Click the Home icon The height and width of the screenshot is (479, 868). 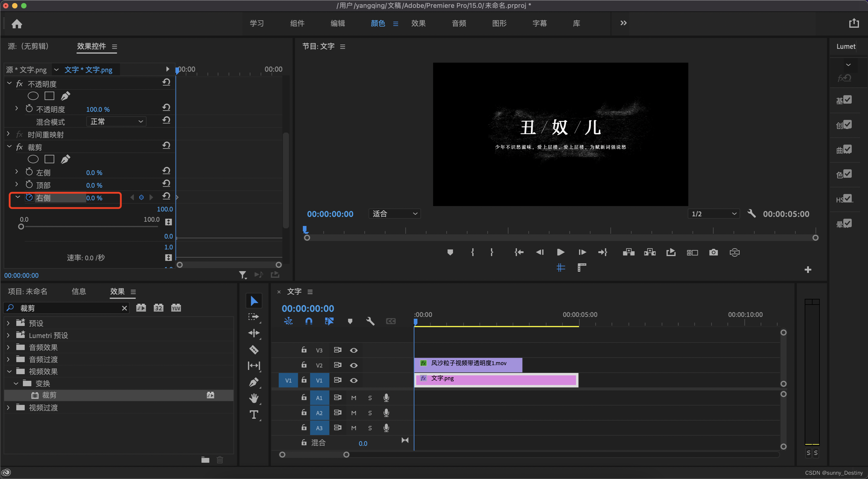pos(17,23)
